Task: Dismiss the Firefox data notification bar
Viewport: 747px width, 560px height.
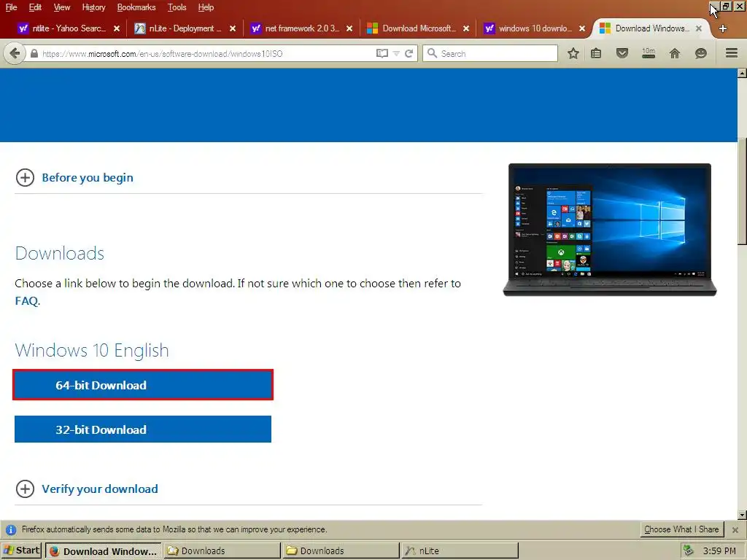Action: click(735, 529)
